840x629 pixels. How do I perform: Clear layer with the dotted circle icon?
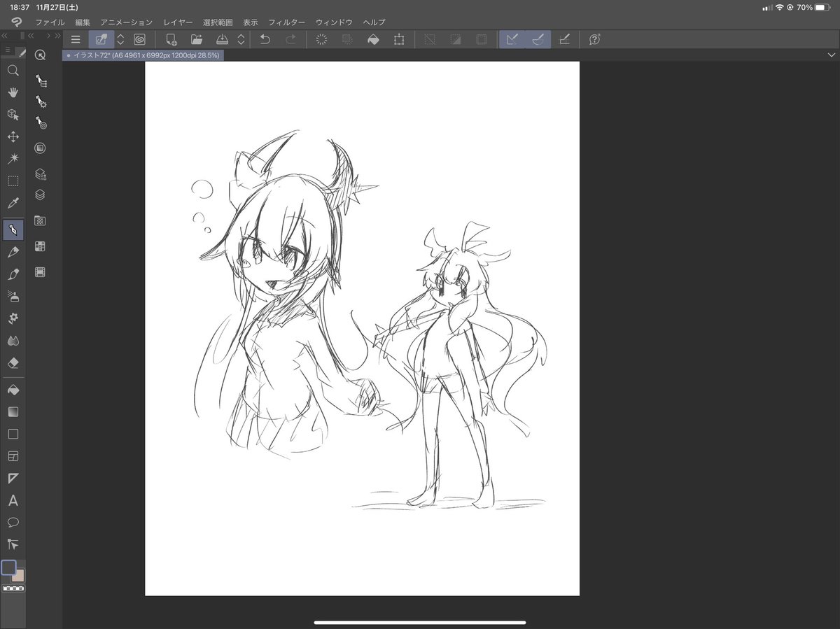point(322,40)
